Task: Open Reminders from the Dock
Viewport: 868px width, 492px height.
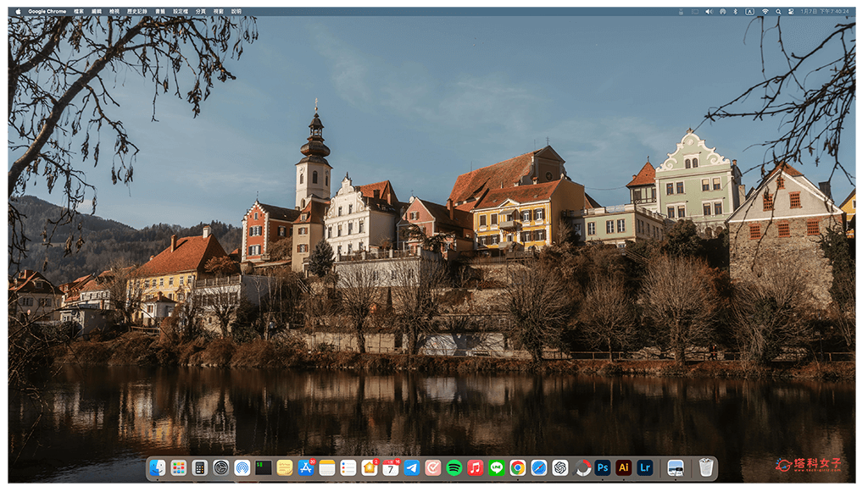Action: coord(348,468)
